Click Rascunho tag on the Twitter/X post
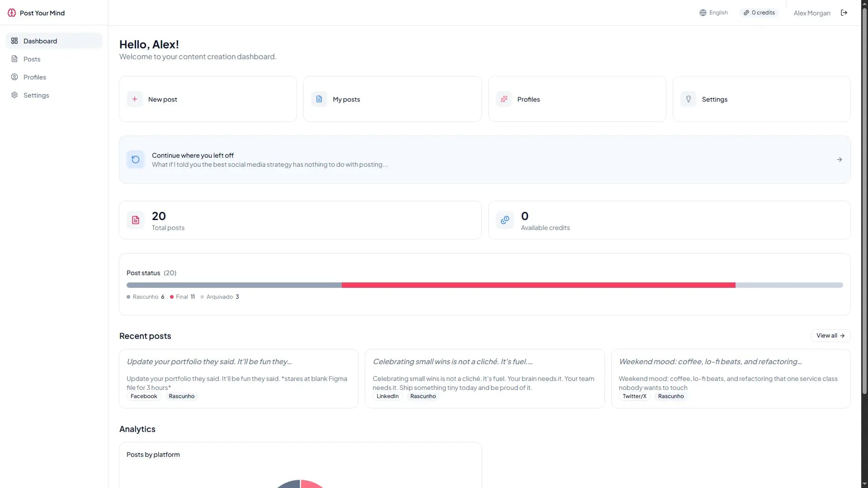Image resolution: width=868 pixels, height=488 pixels. (671, 396)
